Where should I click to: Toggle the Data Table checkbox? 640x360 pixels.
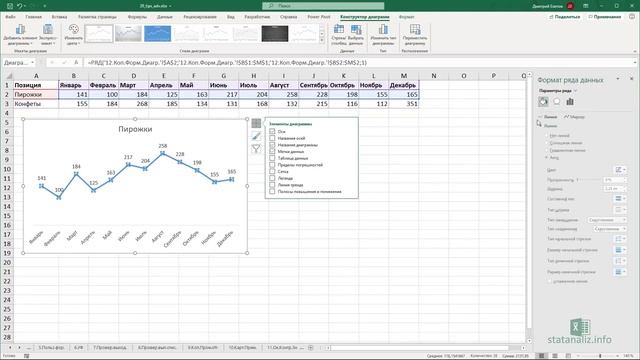point(272,158)
